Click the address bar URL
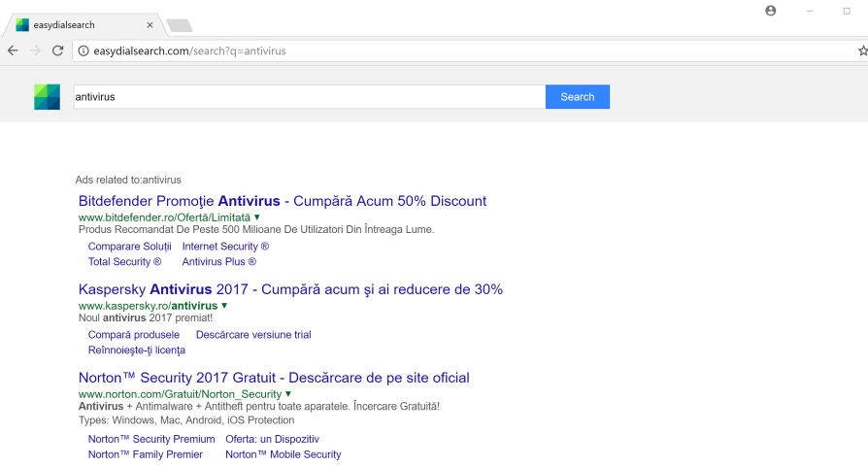 pyautogui.click(x=189, y=50)
